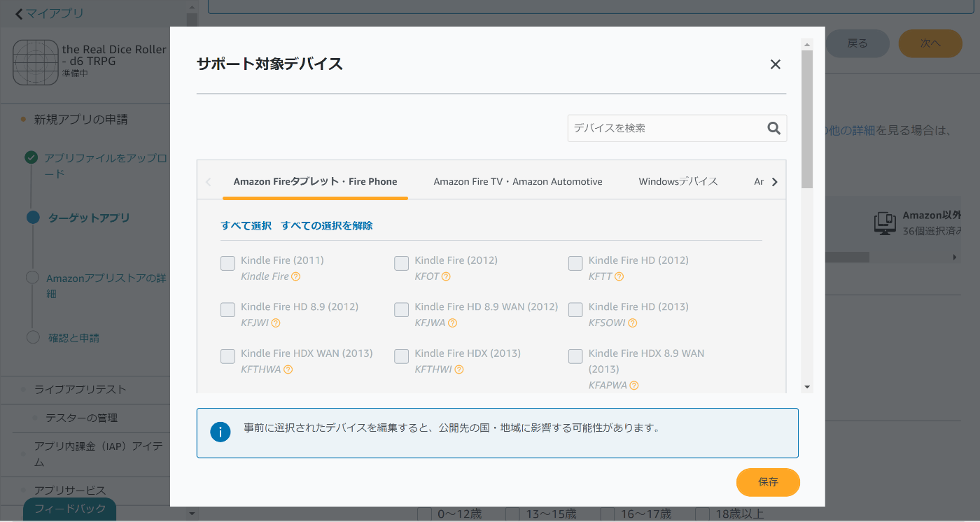980x522 pixels.
Task: Open the フィードバック button
Action: (69, 509)
